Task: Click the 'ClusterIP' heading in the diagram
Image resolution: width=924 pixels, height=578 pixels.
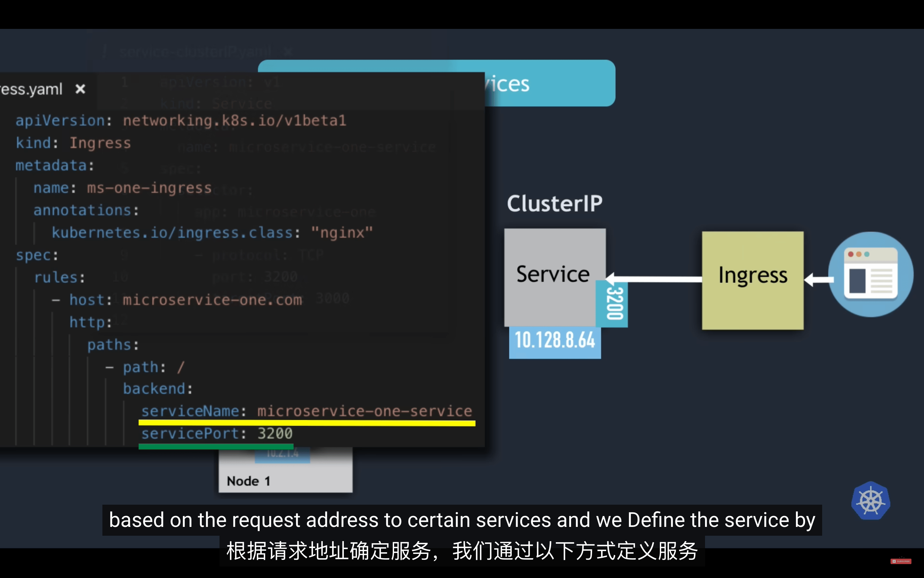Action: point(555,203)
